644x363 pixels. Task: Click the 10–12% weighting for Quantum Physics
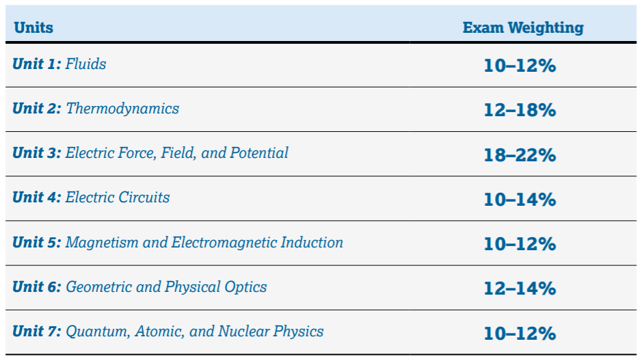(520, 333)
